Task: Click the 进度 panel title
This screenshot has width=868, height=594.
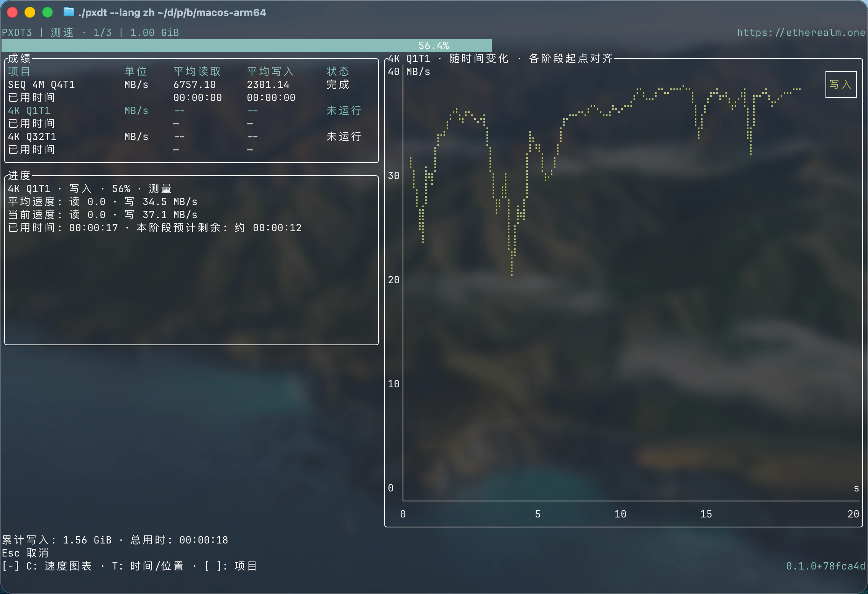Action: click(19, 176)
